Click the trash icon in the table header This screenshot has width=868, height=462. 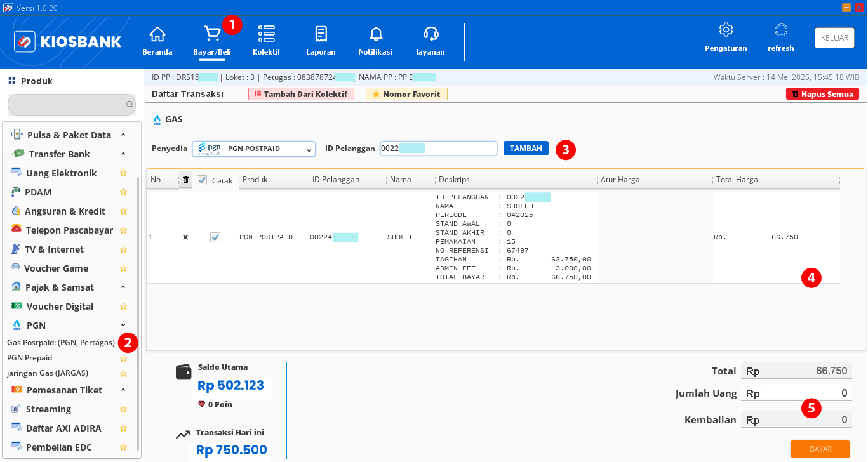pyautogui.click(x=185, y=180)
